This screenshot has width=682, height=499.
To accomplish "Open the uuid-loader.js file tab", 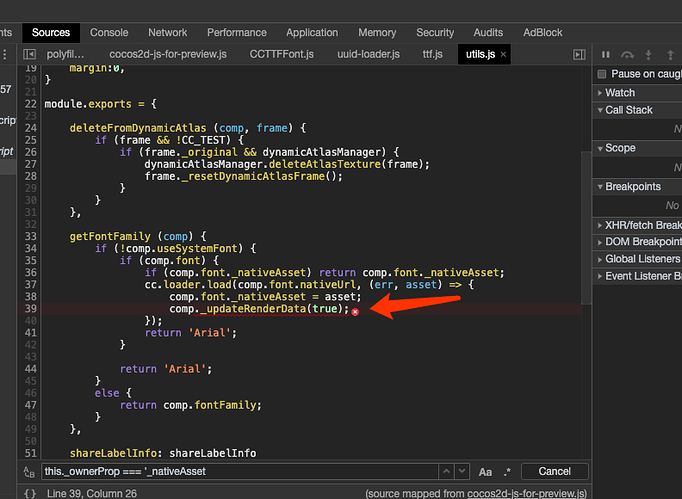I will [x=368, y=54].
